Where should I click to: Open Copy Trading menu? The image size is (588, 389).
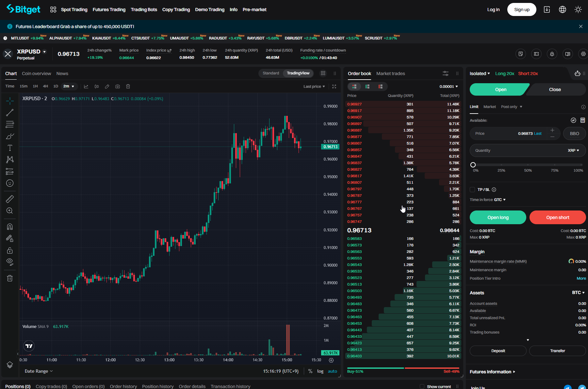[176, 9]
